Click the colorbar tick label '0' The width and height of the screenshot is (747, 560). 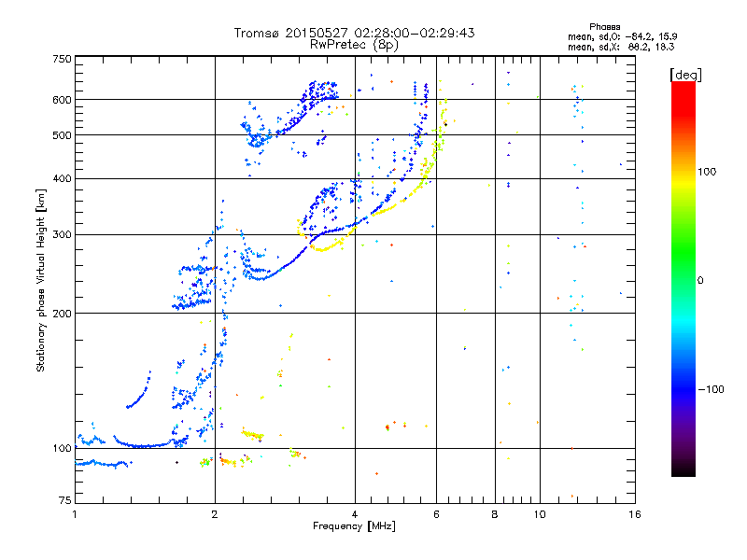700,281
